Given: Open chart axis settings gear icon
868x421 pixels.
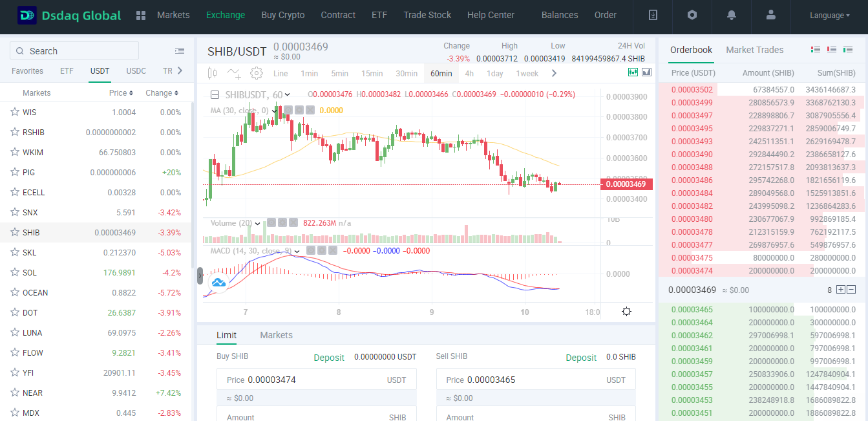Looking at the screenshot, I should (x=626, y=312).
